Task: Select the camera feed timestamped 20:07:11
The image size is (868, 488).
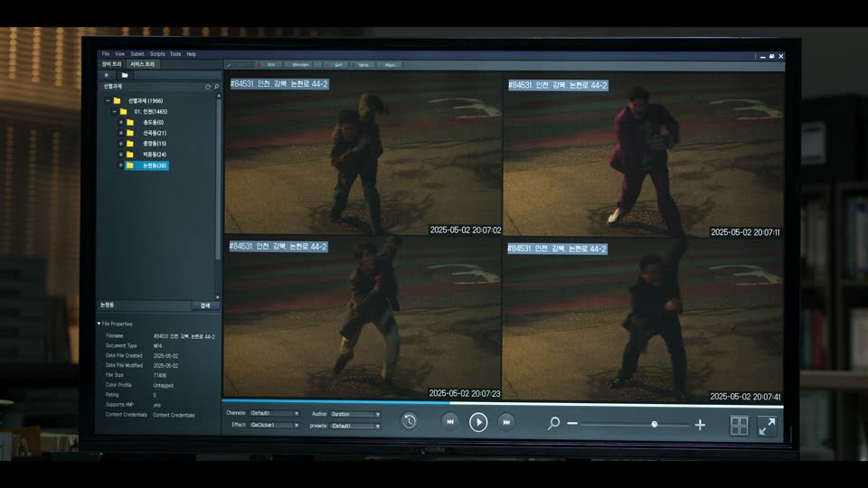Action: pos(643,155)
